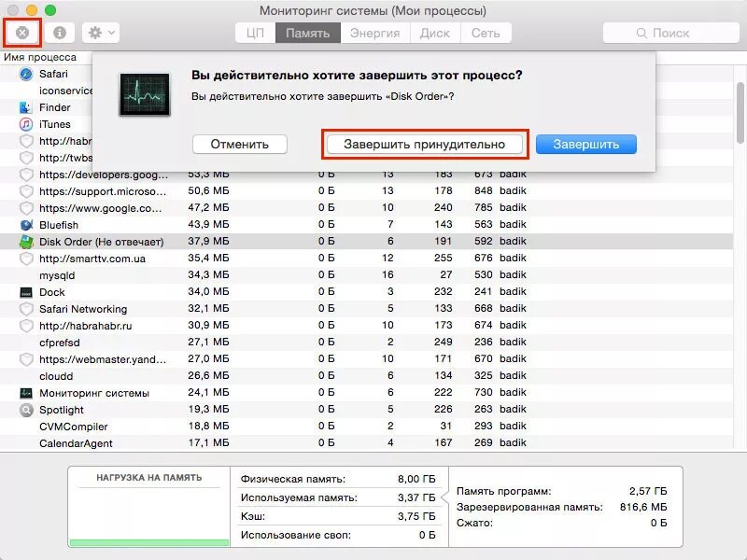
Task: Select the CalendarAgent process name
Action: click(x=76, y=443)
